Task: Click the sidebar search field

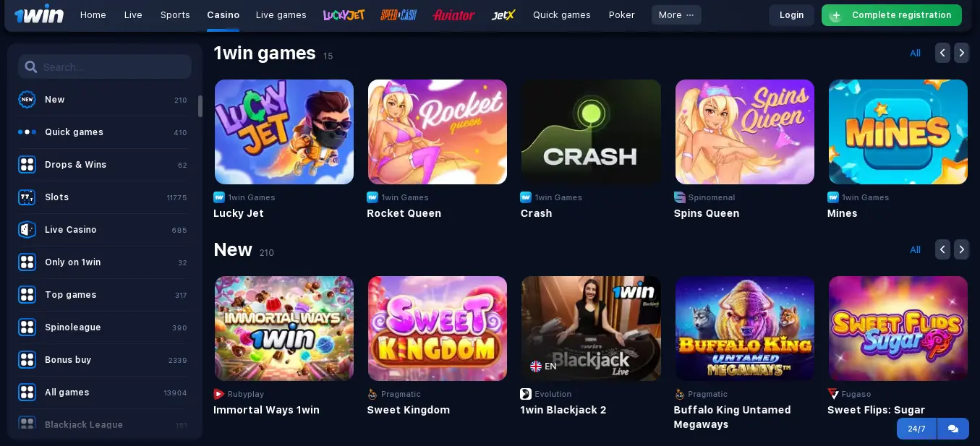Action: [105, 67]
